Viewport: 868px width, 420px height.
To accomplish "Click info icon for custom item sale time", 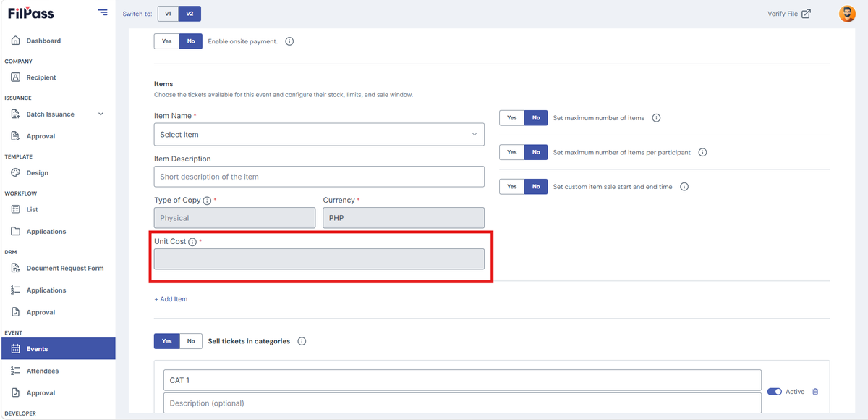I will point(684,187).
